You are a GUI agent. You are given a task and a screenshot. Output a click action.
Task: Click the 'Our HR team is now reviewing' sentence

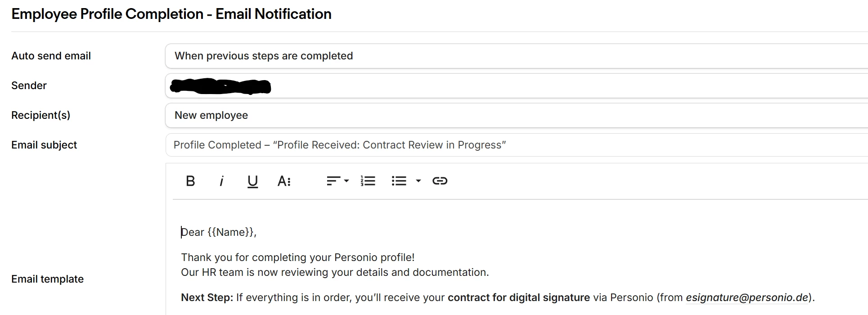(334, 272)
